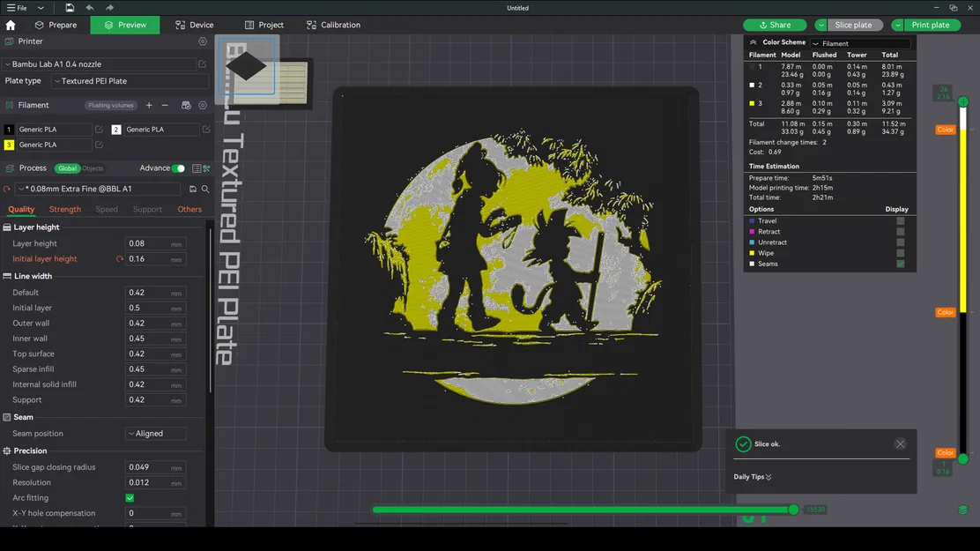The image size is (980, 551).
Task: Change the Color Scheme Filament dropdown
Action: (x=861, y=43)
